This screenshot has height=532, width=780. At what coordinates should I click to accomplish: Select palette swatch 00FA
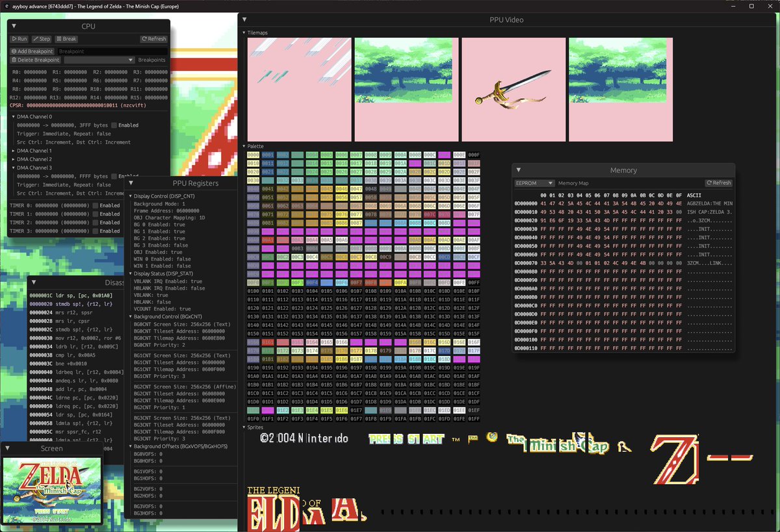400,283
